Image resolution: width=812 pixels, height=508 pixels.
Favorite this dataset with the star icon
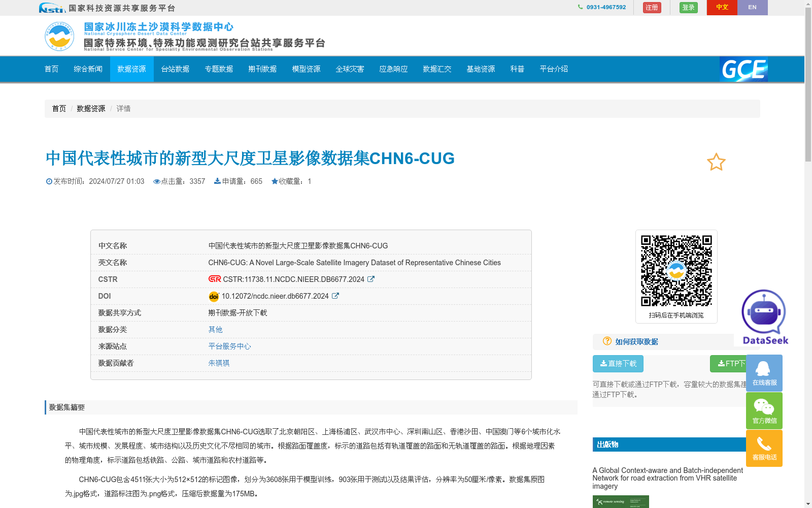pos(716,162)
